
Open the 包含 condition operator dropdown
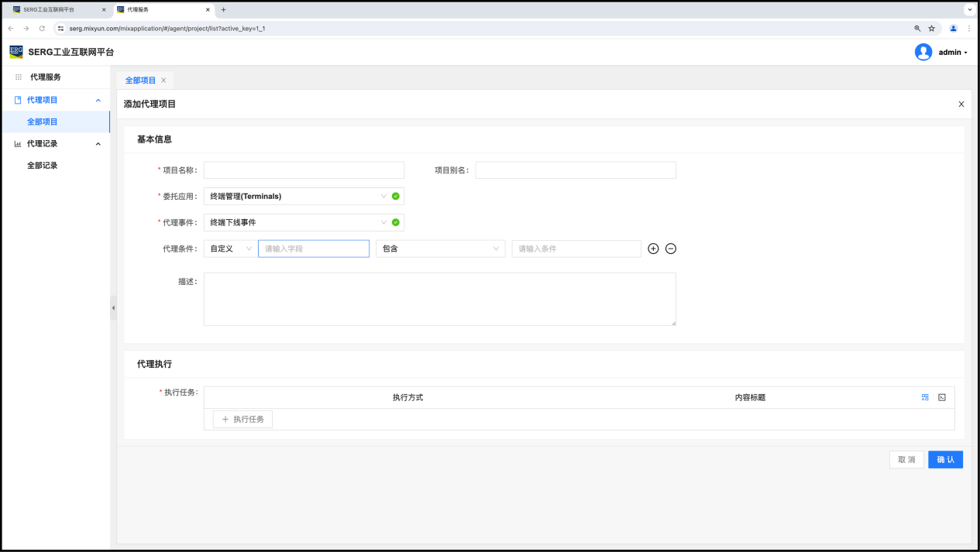click(440, 249)
